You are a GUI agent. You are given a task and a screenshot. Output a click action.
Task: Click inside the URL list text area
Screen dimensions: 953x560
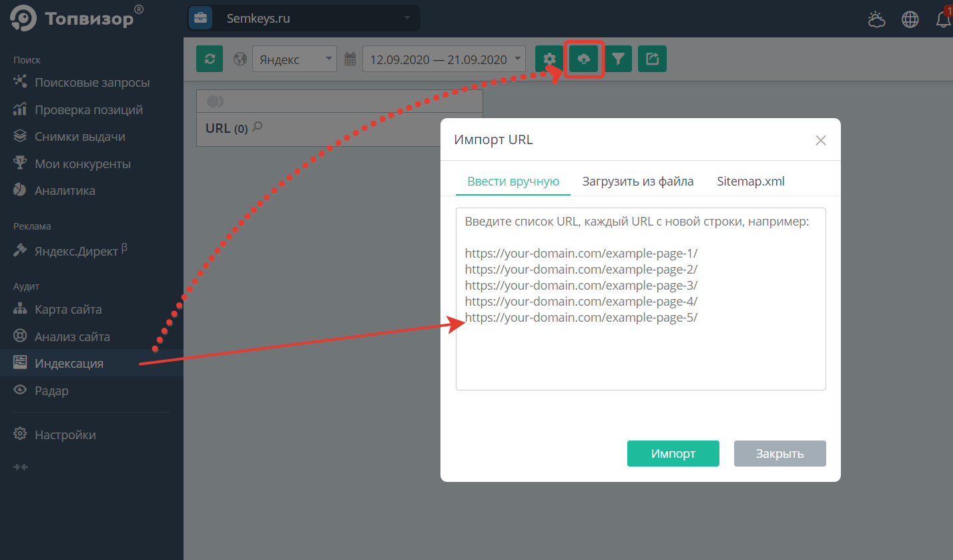641,354
